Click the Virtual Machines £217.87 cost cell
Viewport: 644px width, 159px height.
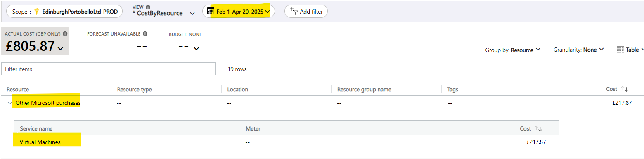tap(536, 142)
